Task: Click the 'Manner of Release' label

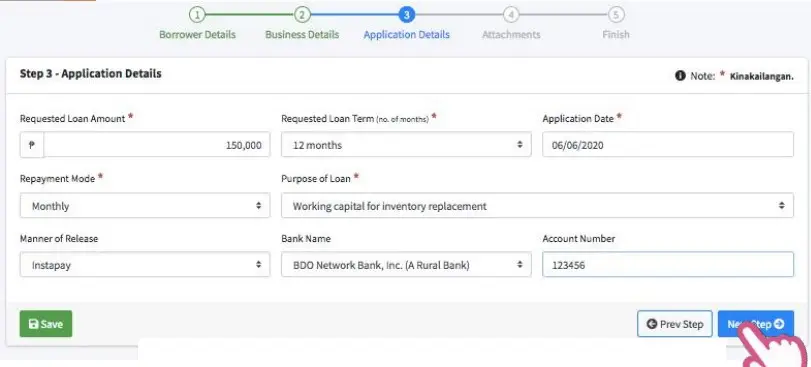Action: coord(59,238)
